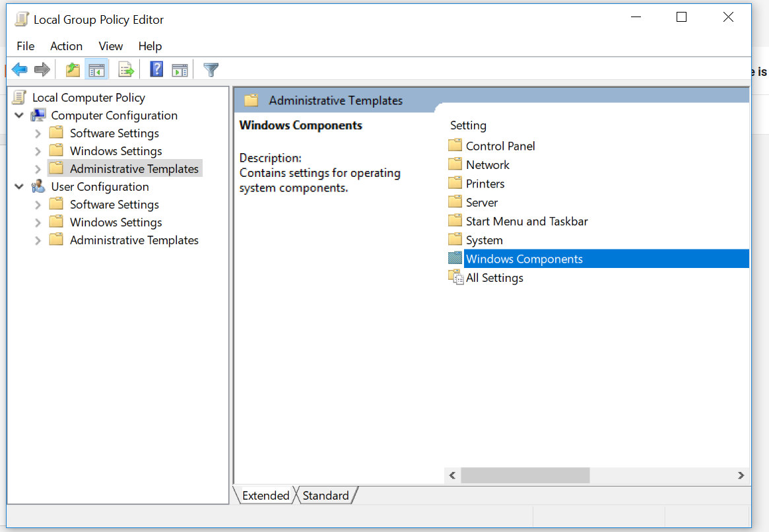Toggle the Show/Hide Console Tree icon
Screen dimensions: 769x532
[x=96, y=70]
